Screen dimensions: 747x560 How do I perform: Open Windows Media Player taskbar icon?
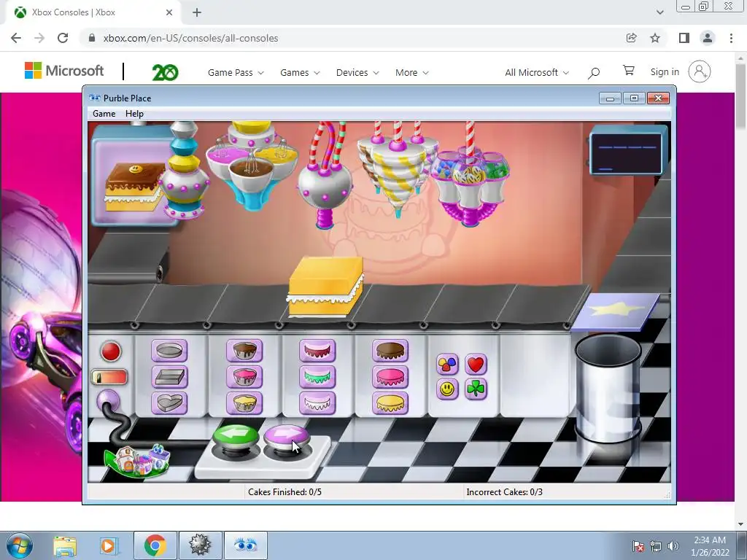(108, 545)
